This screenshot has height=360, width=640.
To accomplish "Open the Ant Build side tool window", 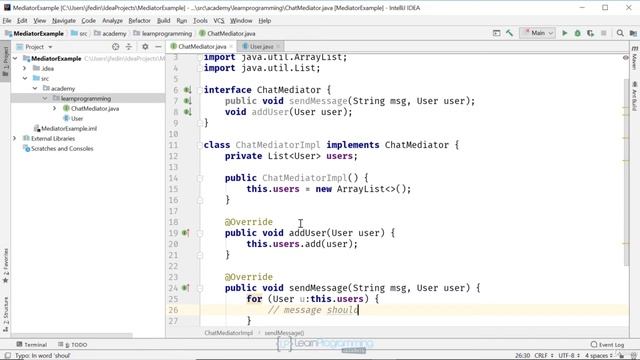I will coord(635,96).
